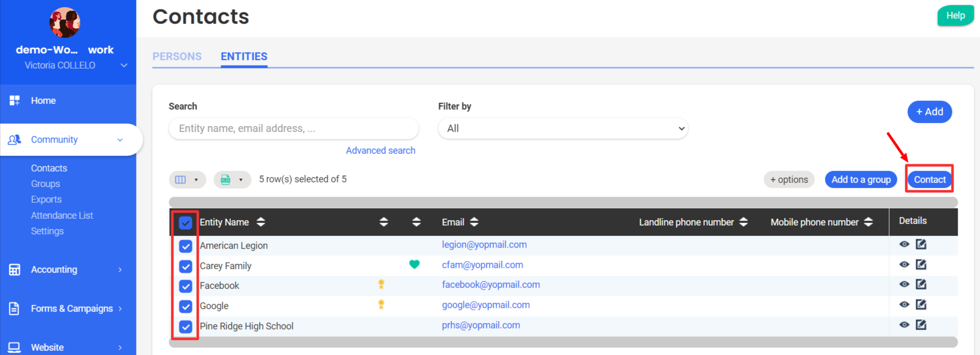Switch to the Persons tab
980x355 pixels.
pyautogui.click(x=177, y=57)
